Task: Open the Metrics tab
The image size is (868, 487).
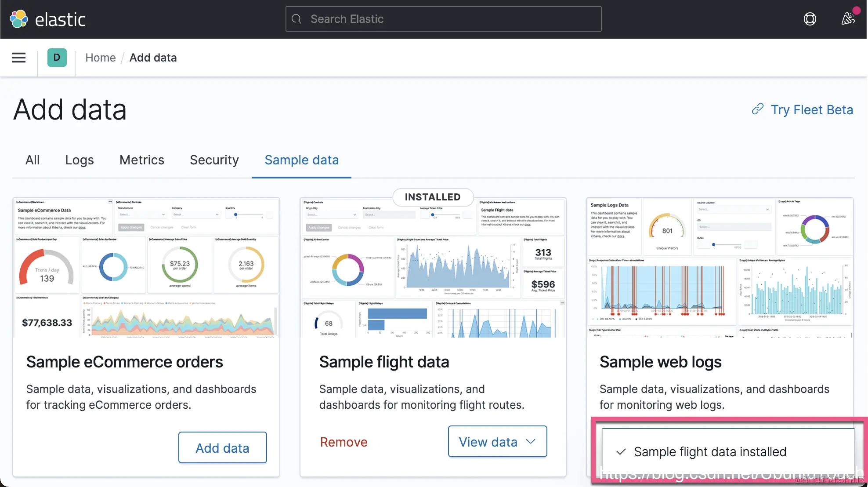Action: pyautogui.click(x=141, y=160)
